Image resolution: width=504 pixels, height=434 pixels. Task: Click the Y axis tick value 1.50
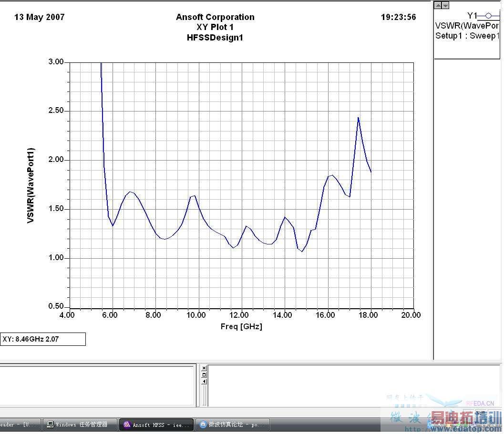pos(56,209)
